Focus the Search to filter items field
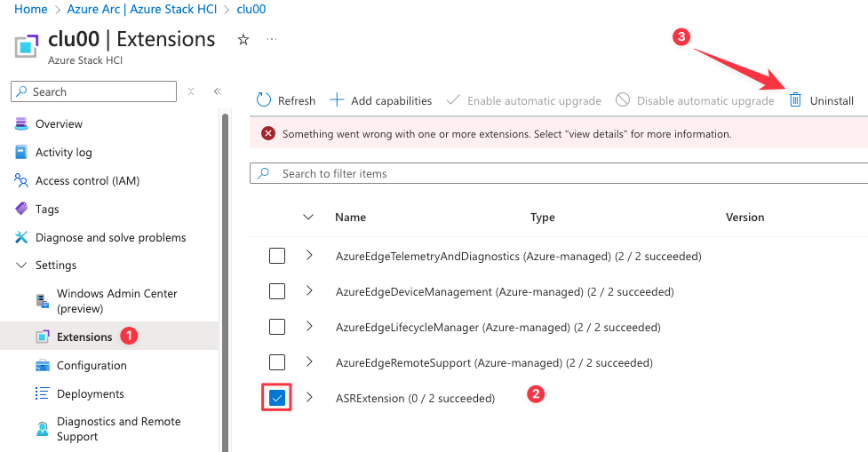This screenshot has height=452, width=868. (x=559, y=173)
